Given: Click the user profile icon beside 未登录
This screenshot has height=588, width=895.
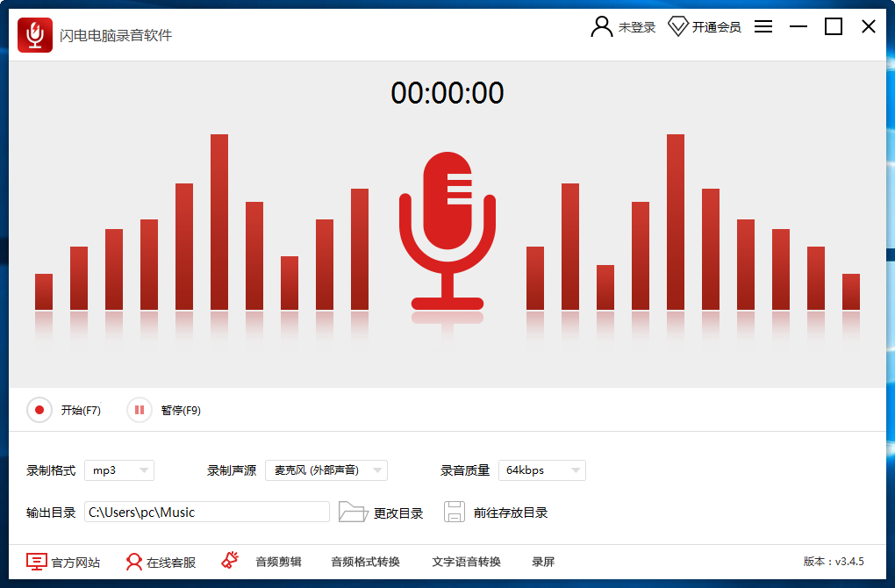Looking at the screenshot, I should [x=600, y=26].
